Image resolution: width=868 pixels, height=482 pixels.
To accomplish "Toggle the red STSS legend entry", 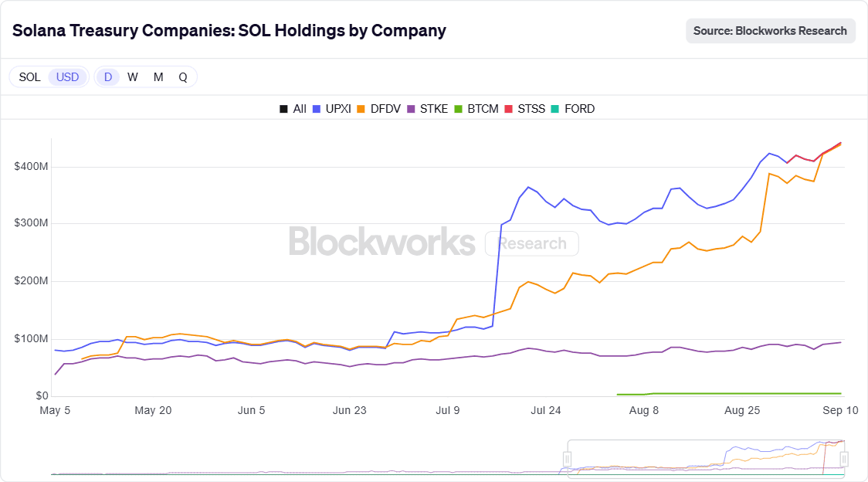I will [x=524, y=109].
